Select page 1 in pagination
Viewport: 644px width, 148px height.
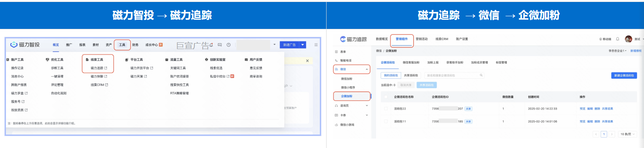(604, 134)
